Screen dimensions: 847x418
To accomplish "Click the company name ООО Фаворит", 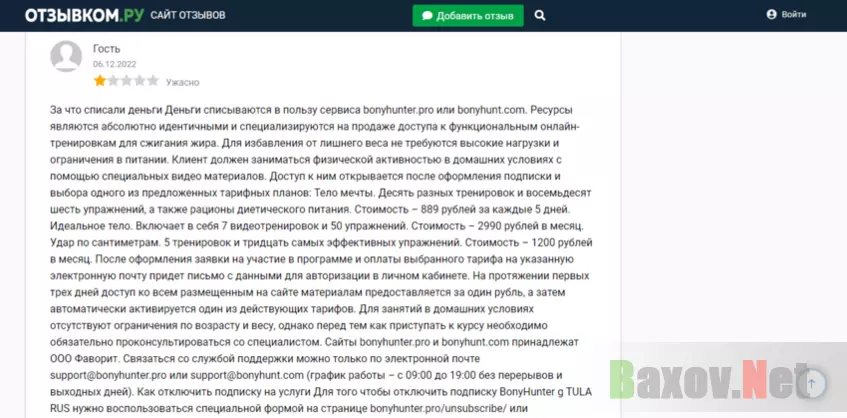I will pos(86,359).
